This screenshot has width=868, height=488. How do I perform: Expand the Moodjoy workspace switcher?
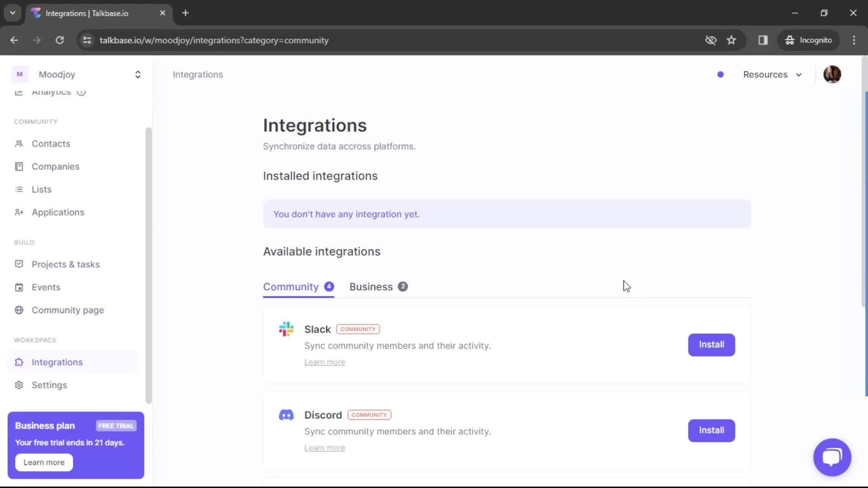point(137,75)
